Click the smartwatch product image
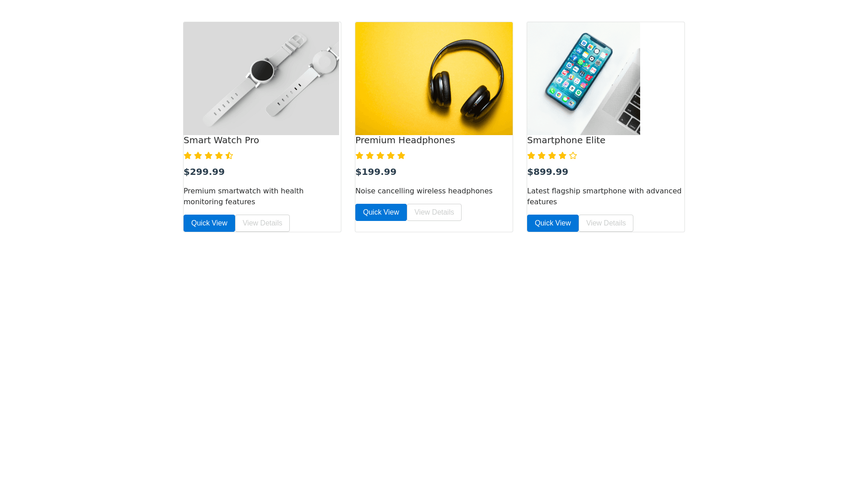The image size is (868, 488). click(x=261, y=79)
